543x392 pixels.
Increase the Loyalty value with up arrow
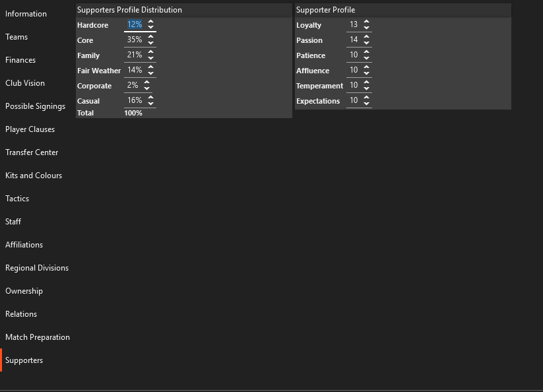[366, 21]
